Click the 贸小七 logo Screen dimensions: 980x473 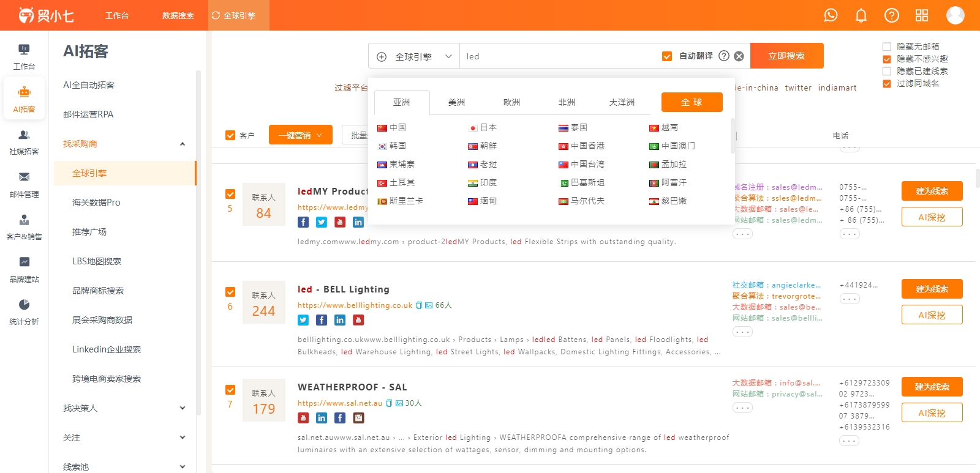[x=46, y=15]
